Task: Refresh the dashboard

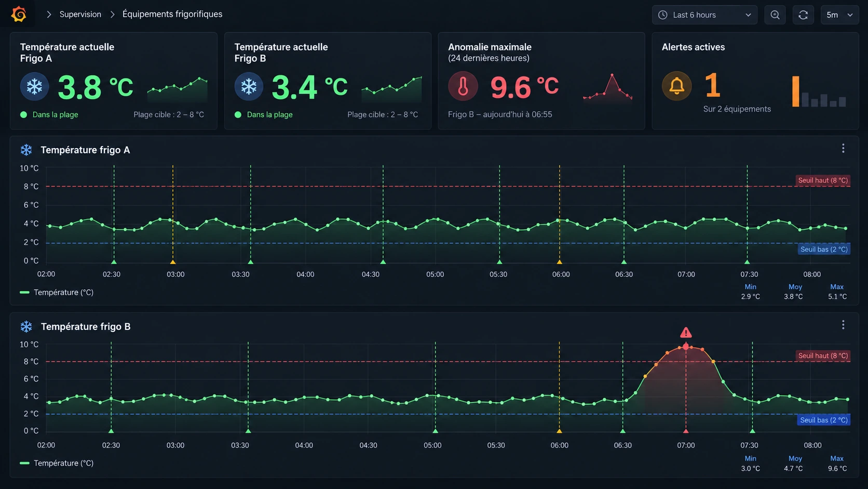Action: tap(803, 15)
